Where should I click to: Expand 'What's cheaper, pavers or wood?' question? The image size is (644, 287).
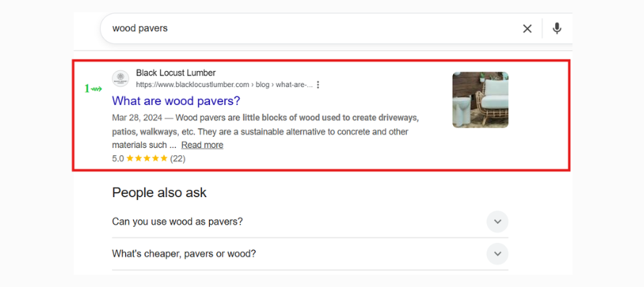pyautogui.click(x=310, y=254)
